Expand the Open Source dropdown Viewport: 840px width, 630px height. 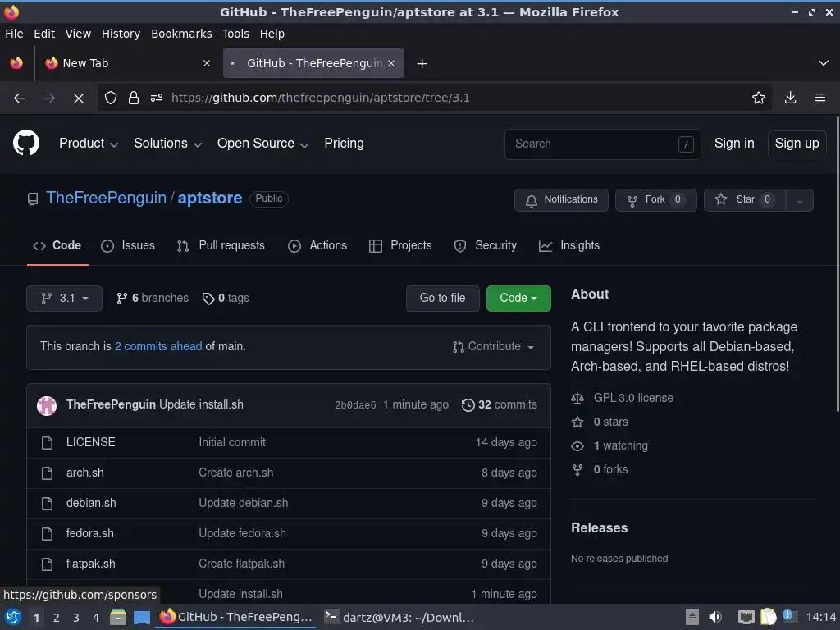pyautogui.click(x=262, y=143)
